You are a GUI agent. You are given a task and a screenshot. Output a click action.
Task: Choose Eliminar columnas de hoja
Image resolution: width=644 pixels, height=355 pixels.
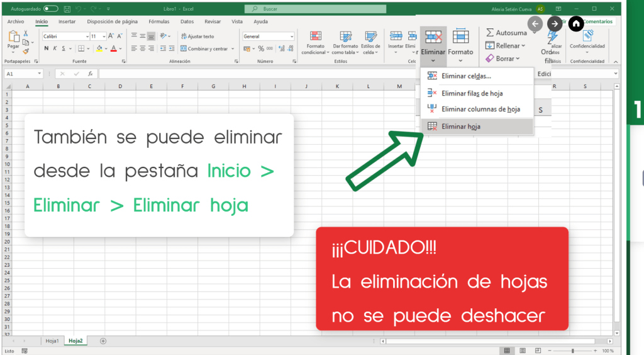[477, 109]
